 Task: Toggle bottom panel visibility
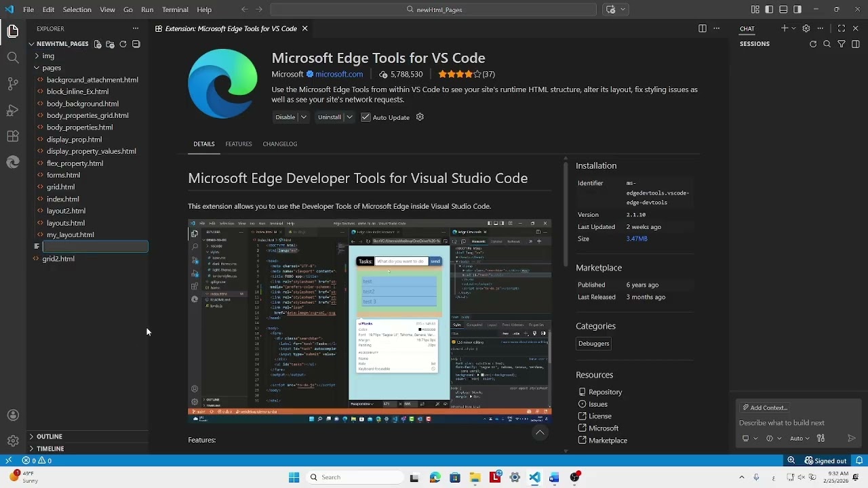click(783, 9)
